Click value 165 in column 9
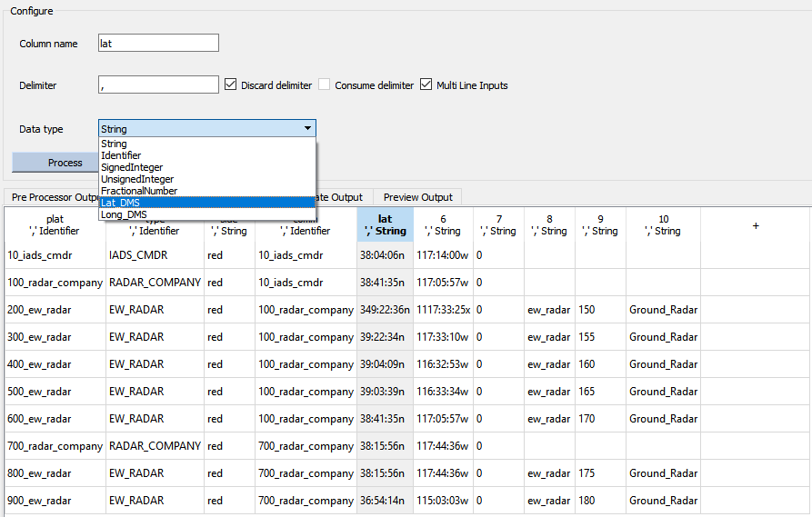The image size is (812, 517). point(601,392)
